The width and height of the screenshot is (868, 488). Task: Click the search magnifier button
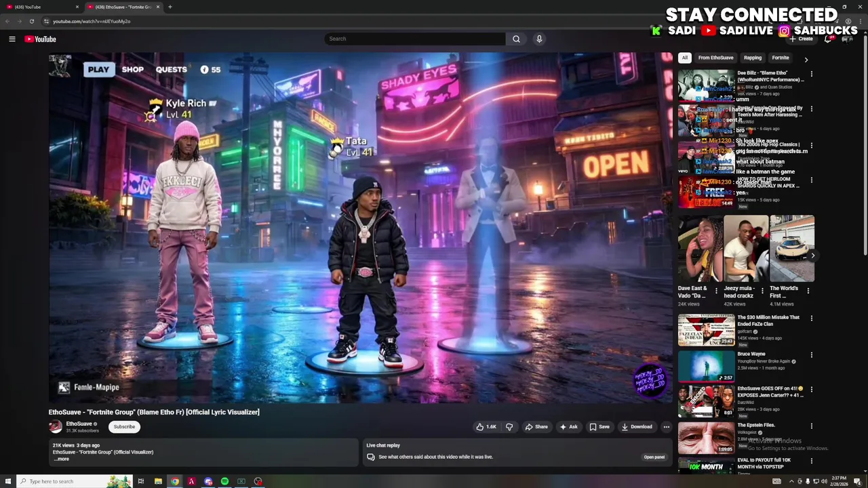(x=516, y=39)
